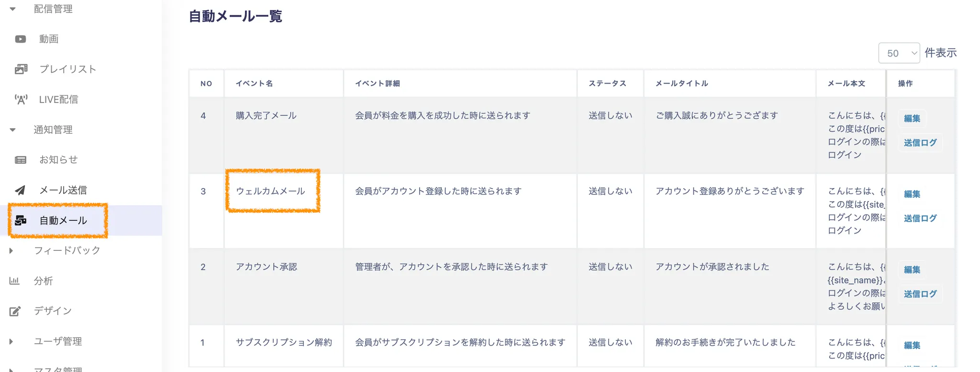Click the メール送信 paper plane icon
This screenshot has width=980, height=372.
(21, 190)
